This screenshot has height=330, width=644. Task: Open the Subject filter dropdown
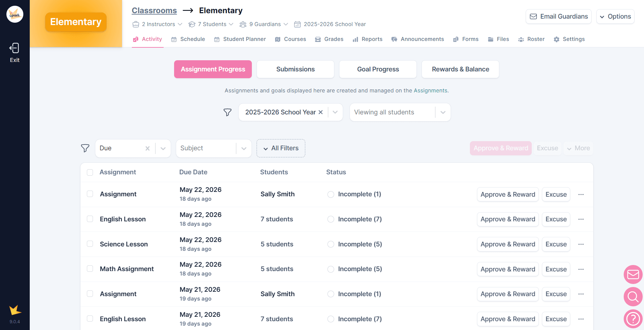214,148
